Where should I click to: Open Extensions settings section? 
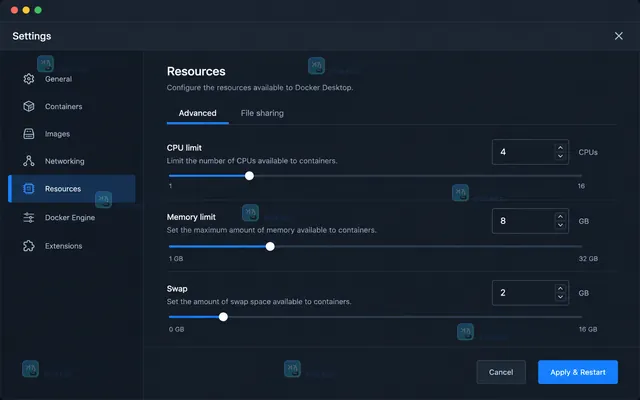point(72,246)
